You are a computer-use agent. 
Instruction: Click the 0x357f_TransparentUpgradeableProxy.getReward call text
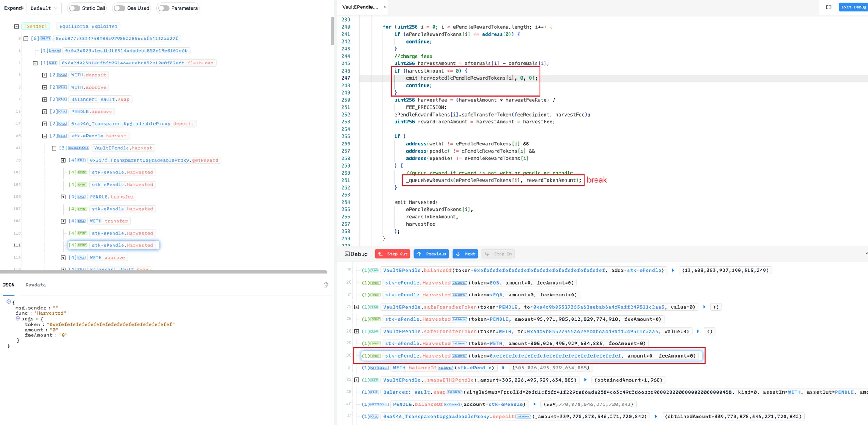pyautogui.click(x=154, y=160)
